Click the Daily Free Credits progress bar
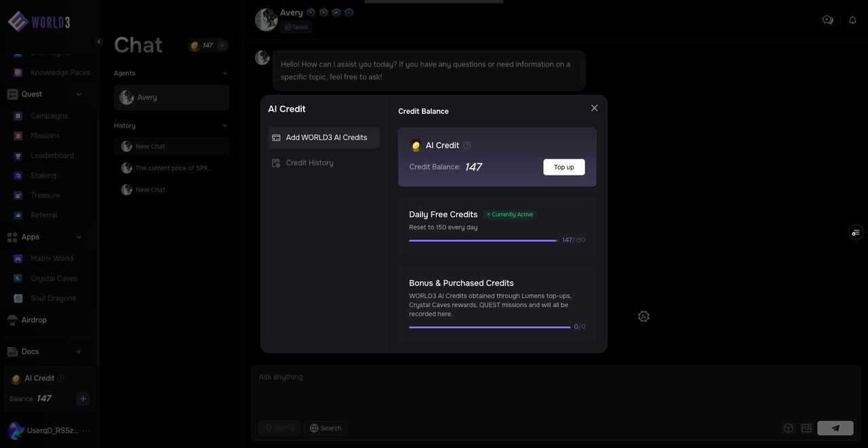The width and height of the screenshot is (868, 448). click(x=483, y=240)
